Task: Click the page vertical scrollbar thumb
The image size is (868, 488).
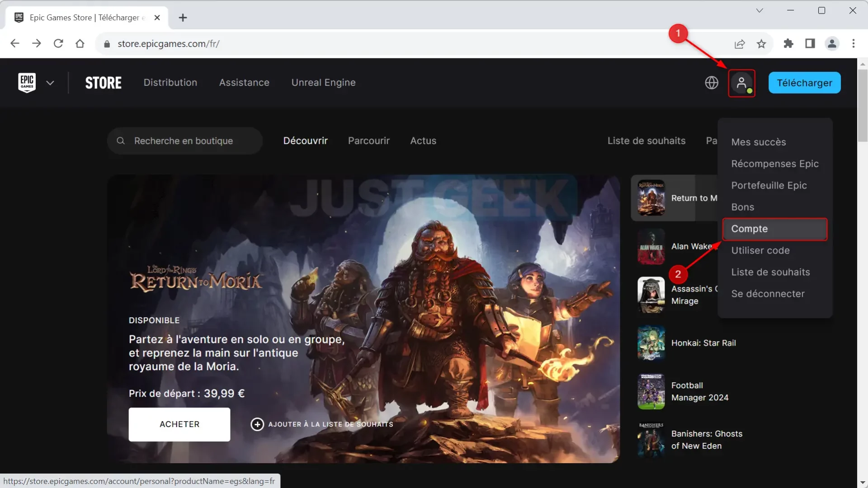Action: [863, 105]
